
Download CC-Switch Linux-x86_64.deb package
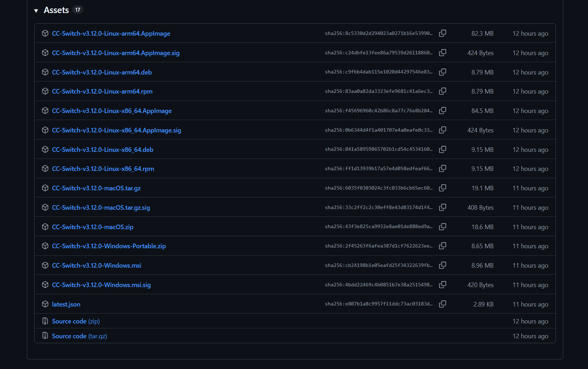102,150
